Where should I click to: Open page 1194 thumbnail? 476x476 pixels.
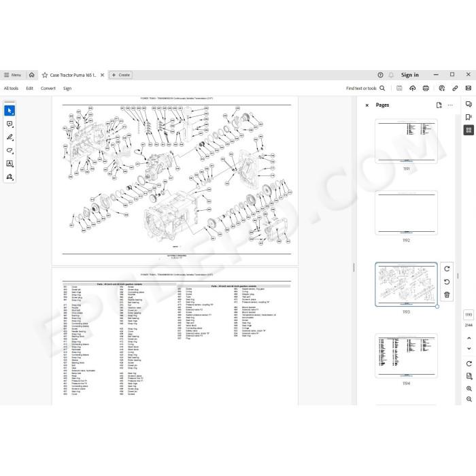(x=406, y=356)
